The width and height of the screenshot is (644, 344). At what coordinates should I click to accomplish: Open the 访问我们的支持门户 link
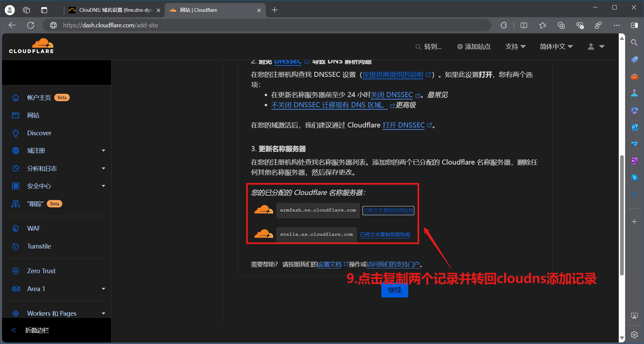tap(393, 264)
